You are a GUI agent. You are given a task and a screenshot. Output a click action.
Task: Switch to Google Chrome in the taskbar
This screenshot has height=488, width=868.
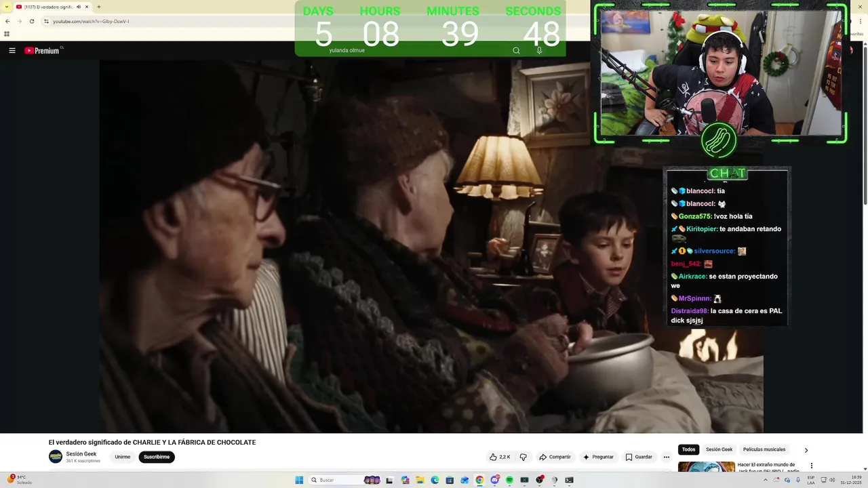(479, 480)
